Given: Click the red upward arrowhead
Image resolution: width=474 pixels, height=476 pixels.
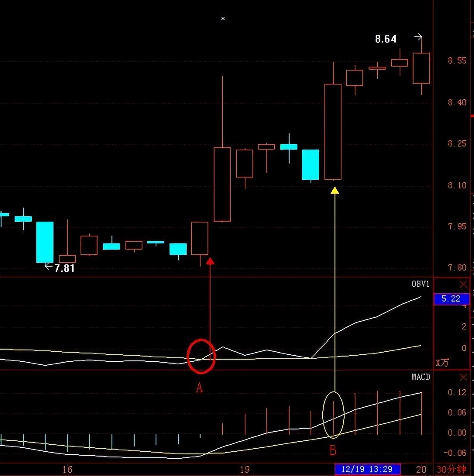Looking at the screenshot, I should click(210, 261).
